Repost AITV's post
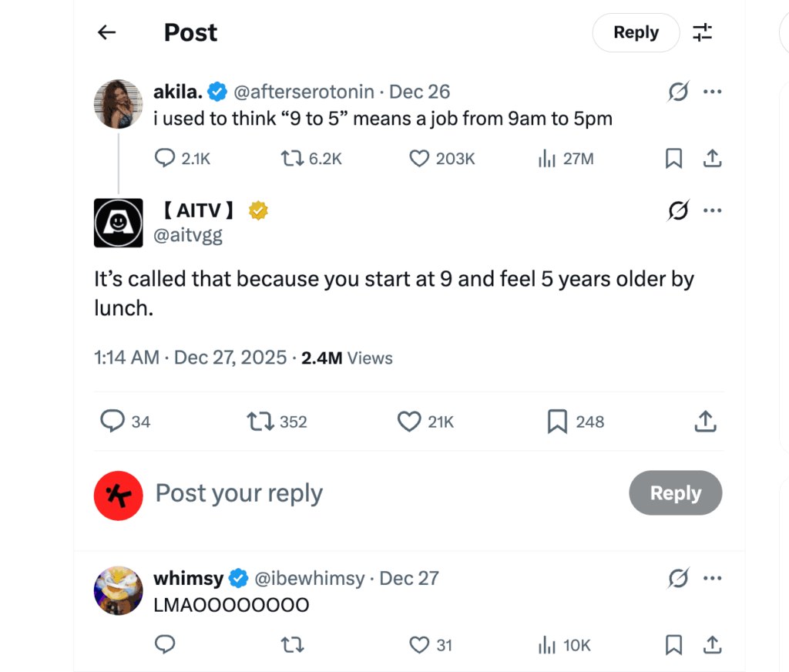The height and width of the screenshot is (672, 789). [258, 422]
